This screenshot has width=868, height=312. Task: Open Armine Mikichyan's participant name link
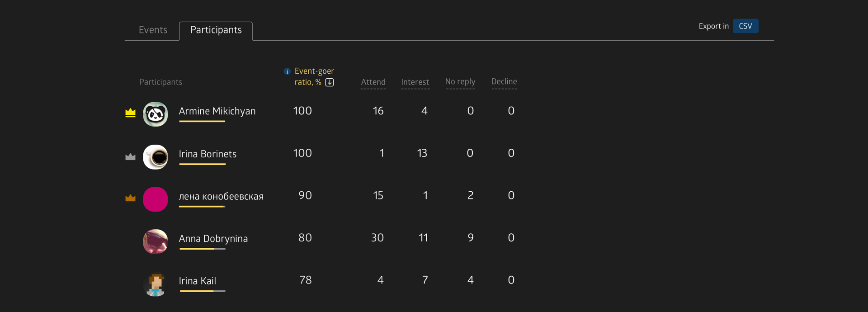(217, 111)
